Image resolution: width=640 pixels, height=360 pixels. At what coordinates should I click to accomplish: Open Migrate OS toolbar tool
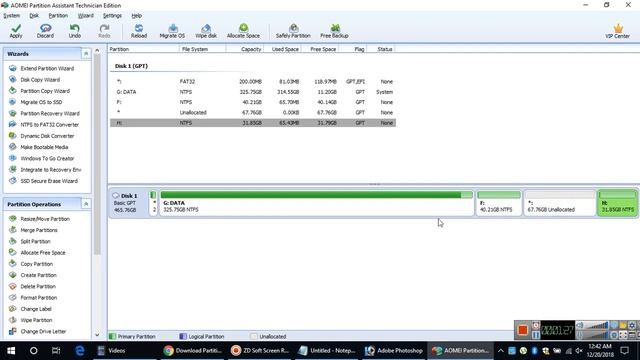pyautogui.click(x=172, y=31)
